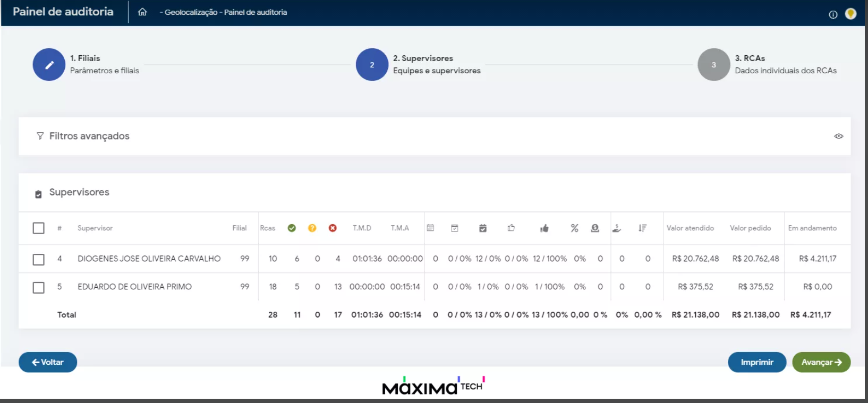
Task: Click the 1. Filiais step label
Action: [x=85, y=58]
